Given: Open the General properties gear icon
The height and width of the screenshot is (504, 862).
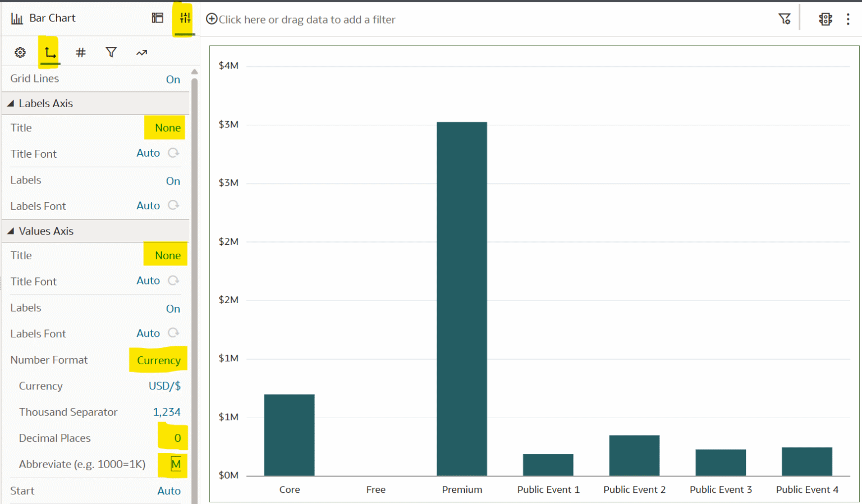Looking at the screenshot, I should click(20, 52).
